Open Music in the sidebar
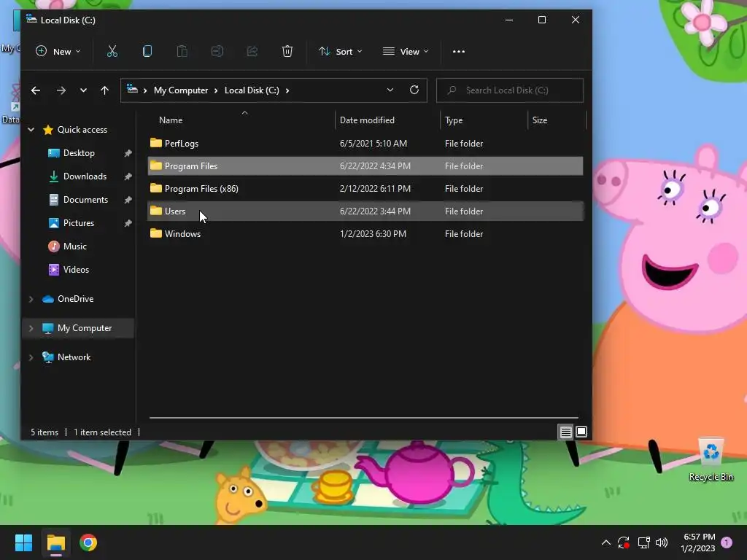The height and width of the screenshot is (560, 747). pos(75,246)
